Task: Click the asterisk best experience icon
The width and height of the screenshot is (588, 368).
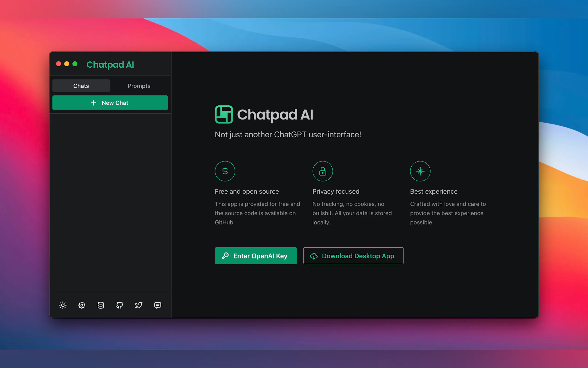Action: [420, 171]
